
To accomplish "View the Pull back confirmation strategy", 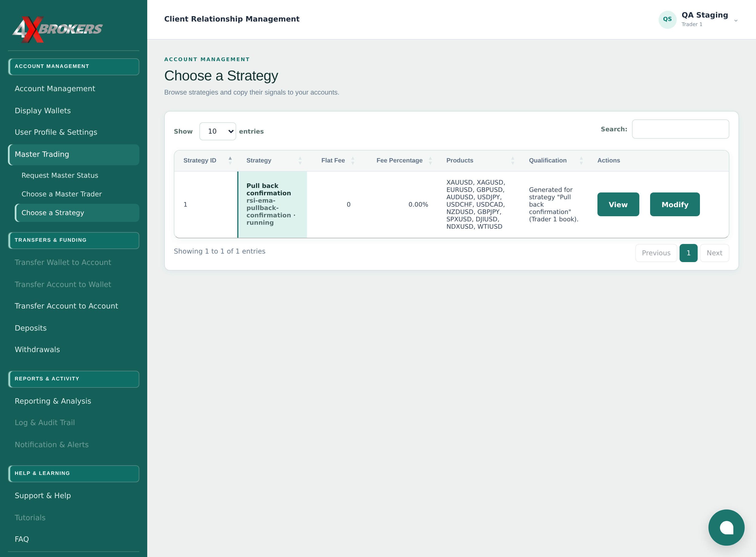I will (x=618, y=204).
